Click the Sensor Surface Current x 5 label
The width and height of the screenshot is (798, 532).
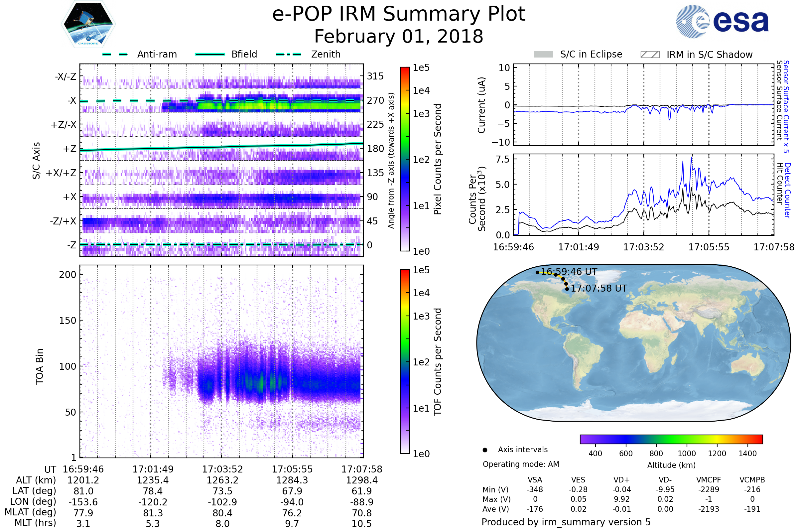point(786,106)
